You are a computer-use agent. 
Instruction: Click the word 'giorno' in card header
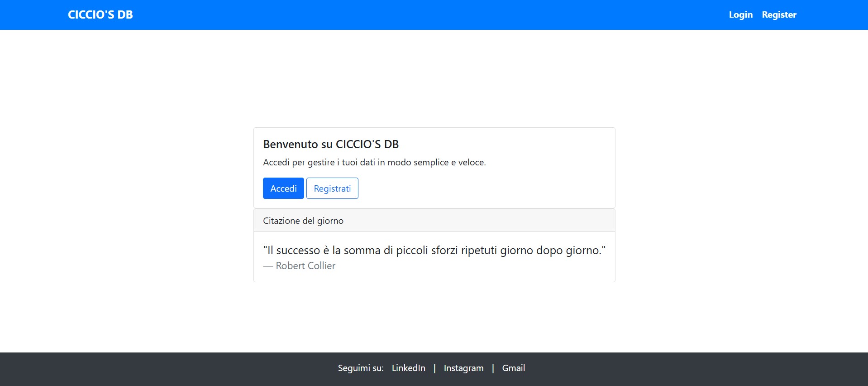coord(330,221)
